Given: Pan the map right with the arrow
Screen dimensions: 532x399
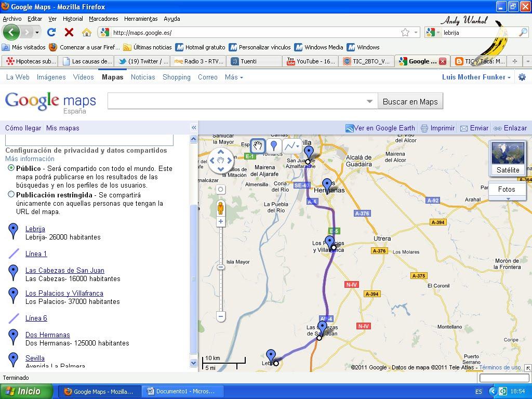Looking at the screenshot, I should pyautogui.click(x=229, y=161).
